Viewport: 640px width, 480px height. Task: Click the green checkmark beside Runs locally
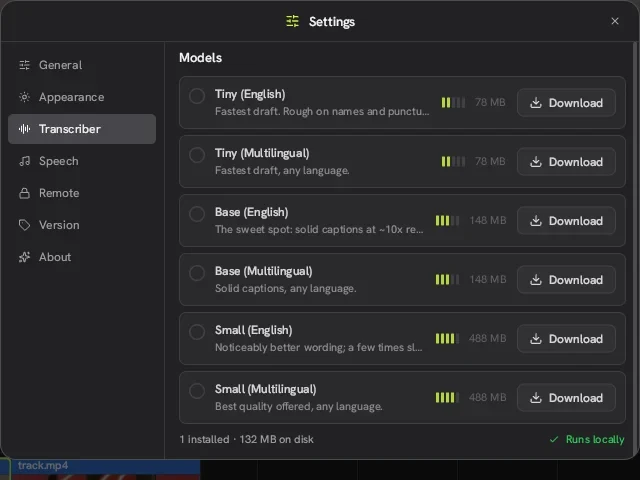[554, 440]
